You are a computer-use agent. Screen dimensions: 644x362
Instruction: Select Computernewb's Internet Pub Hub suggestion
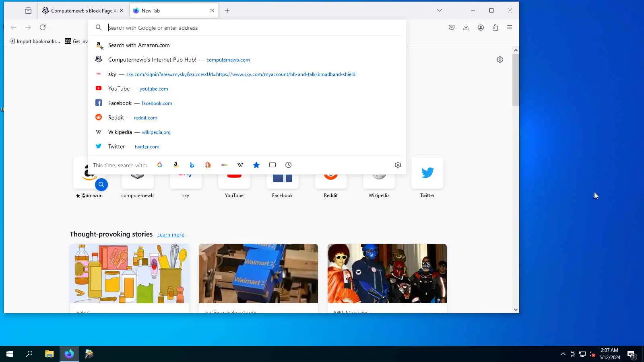246,60
